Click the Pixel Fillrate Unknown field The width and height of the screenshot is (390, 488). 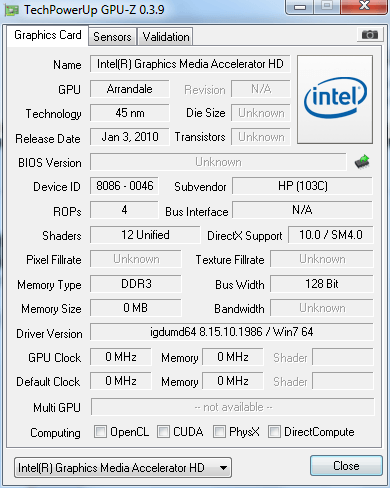tap(136, 259)
